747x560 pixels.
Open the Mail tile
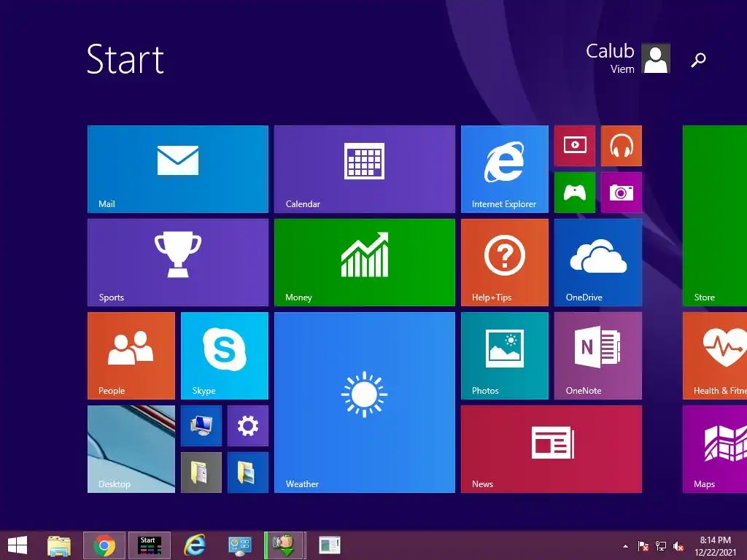tap(178, 169)
